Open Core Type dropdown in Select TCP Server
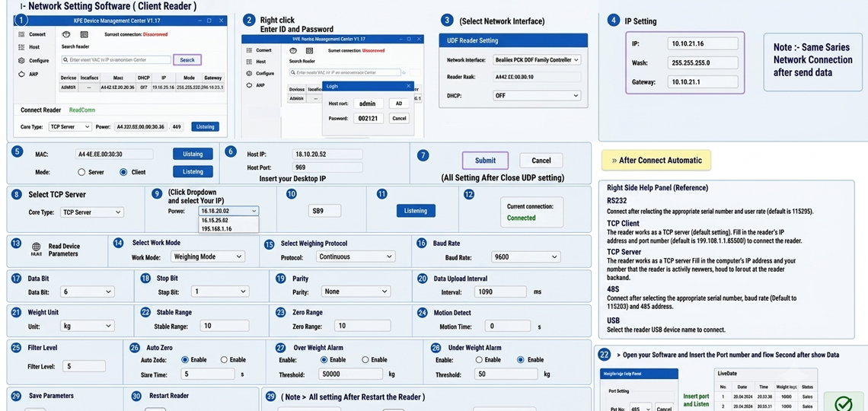The height and width of the screenshot is (411, 868). [x=92, y=212]
